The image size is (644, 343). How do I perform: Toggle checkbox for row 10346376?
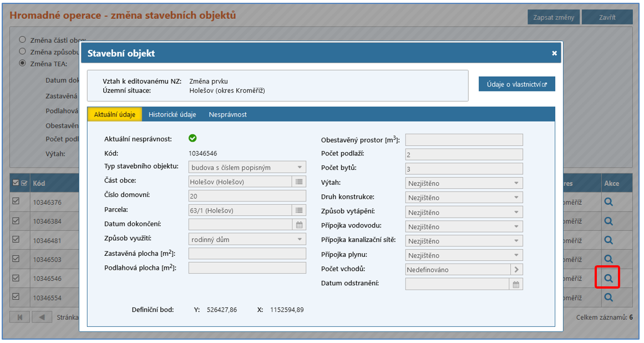[16, 203]
